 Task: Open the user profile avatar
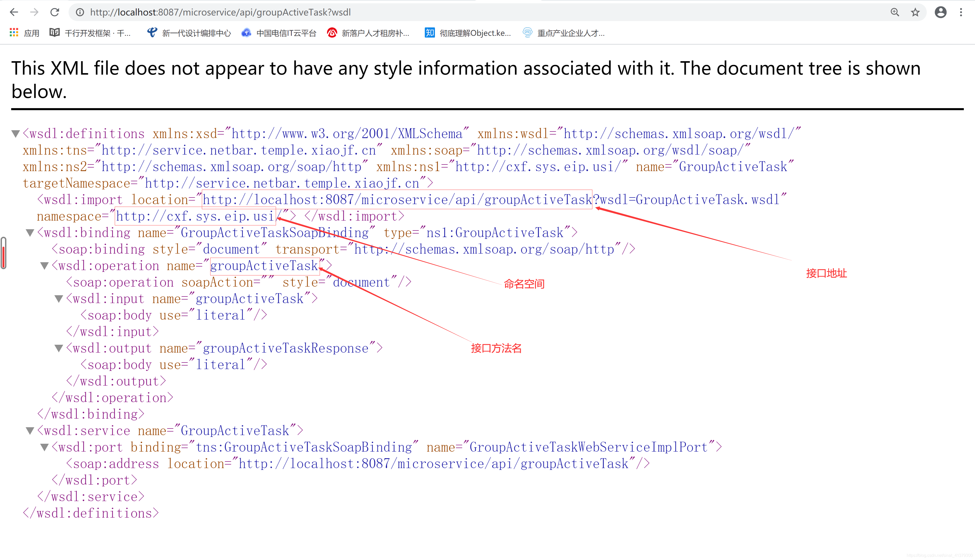[x=940, y=12]
